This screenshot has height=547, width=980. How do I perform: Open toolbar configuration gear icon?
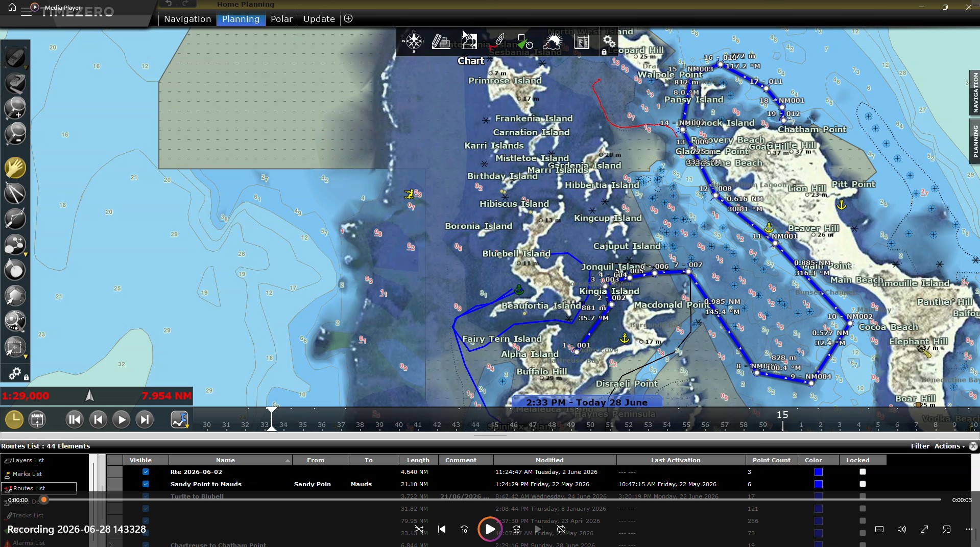[x=16, y=374]
